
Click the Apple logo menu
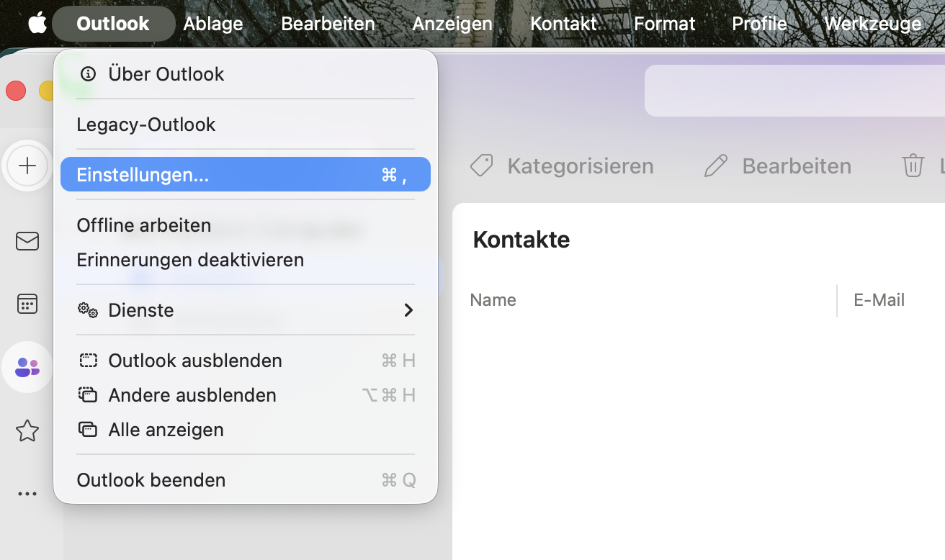click(37, 23)
